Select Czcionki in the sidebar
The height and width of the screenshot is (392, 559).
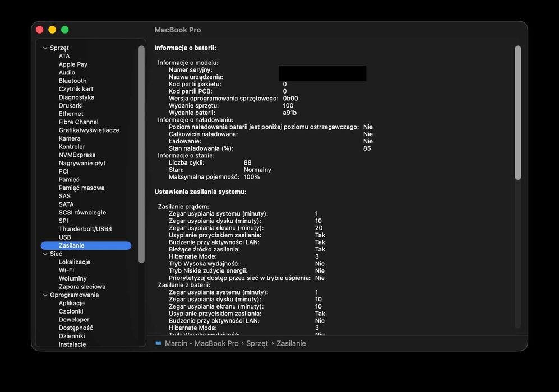click(71, 311)
